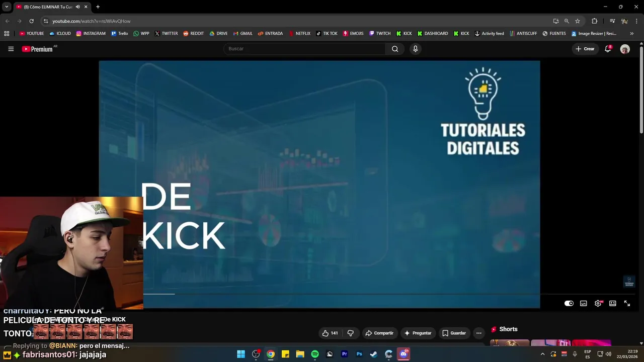
Task: Open the NETFLIX bookmark
Action: coord(299,34)
